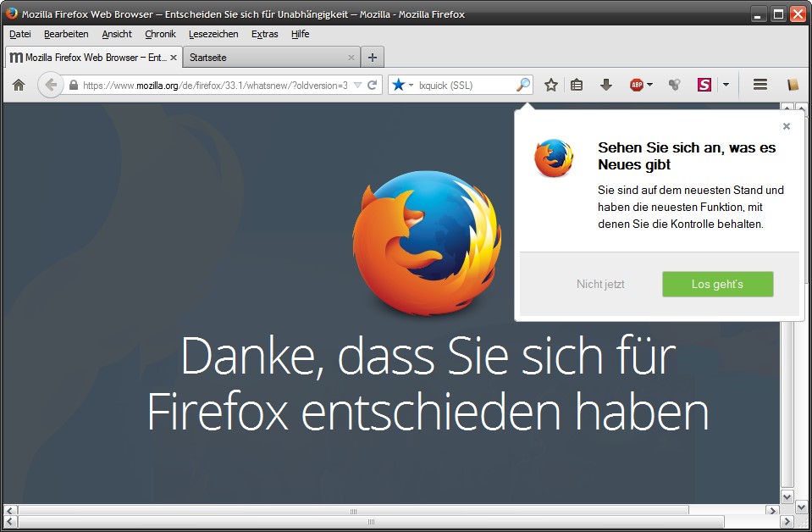
Task: Open the Hilfe menu
Action: (301, 34)
